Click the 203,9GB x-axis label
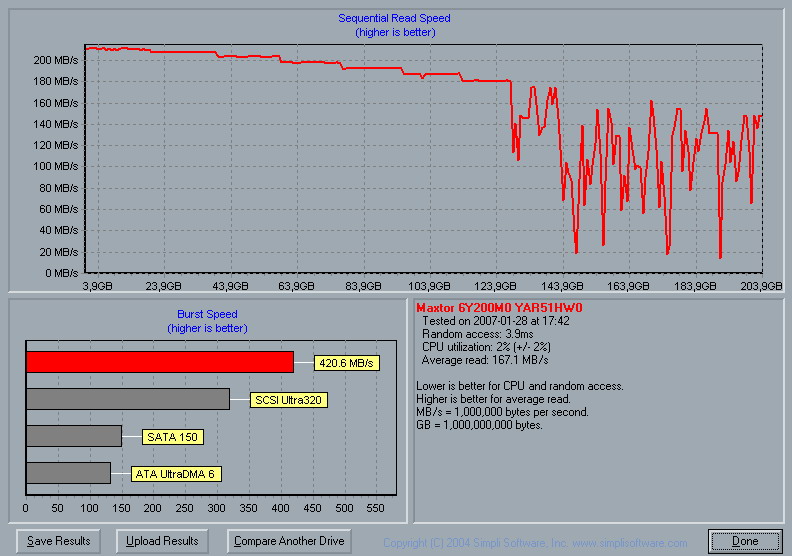This screenshot has width=792, height=556. pyautogui.click(x=761, y=286)
